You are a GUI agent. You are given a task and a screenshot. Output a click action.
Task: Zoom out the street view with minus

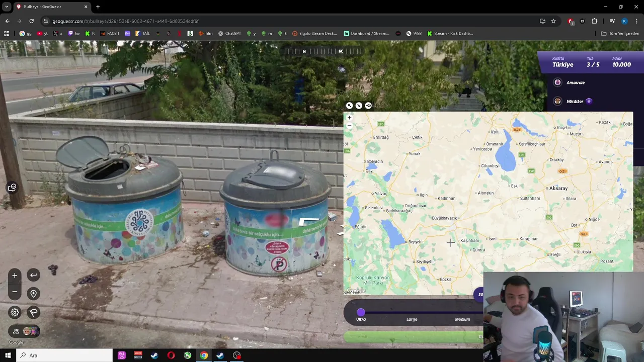click(x=15, y=292)
